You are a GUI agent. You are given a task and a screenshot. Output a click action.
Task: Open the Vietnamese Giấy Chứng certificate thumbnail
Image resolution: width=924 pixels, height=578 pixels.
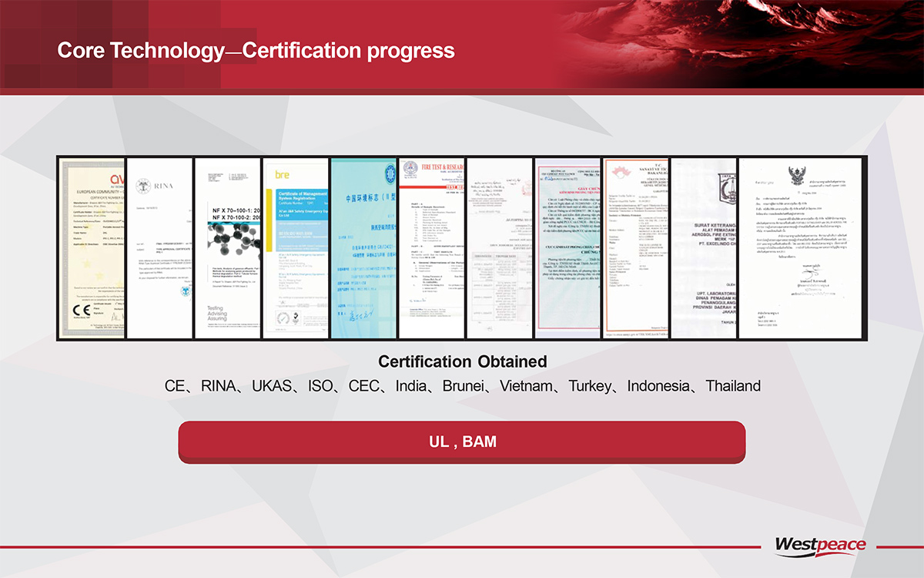pyautogui.click(x=567, y=248)
